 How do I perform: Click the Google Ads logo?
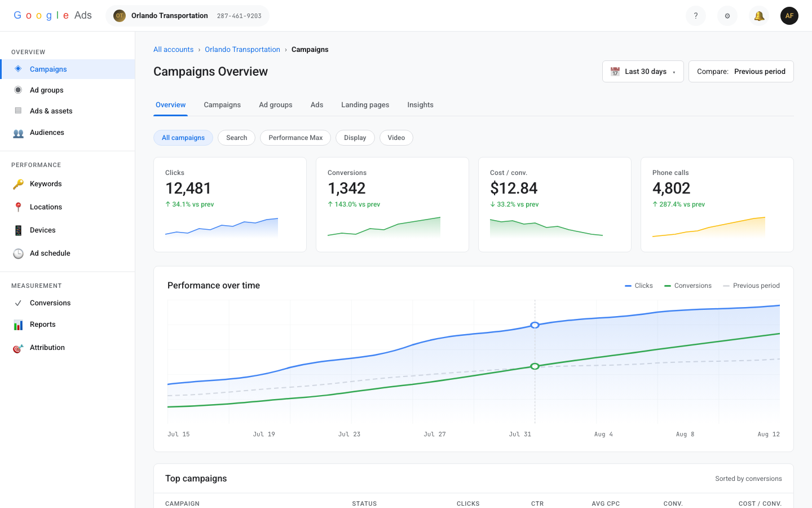click(x=52, y=15)
